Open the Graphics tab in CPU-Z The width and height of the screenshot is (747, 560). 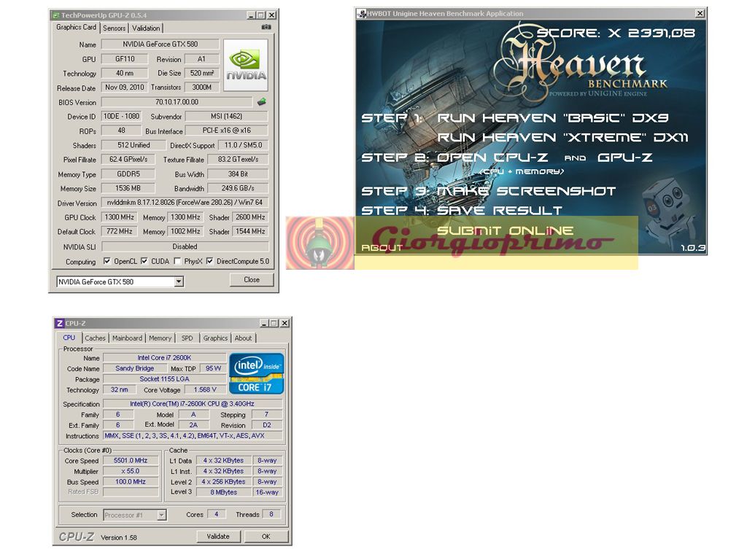215,338
